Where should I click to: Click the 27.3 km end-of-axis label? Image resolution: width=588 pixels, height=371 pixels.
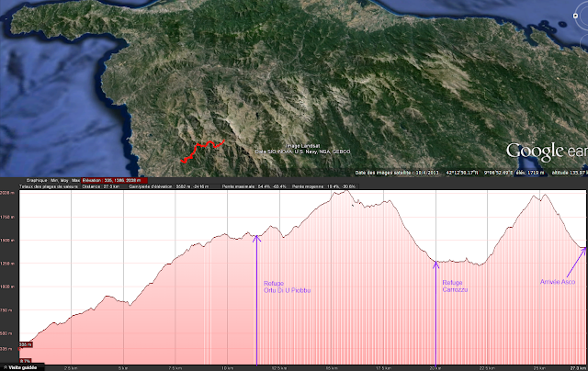(578, 368)
